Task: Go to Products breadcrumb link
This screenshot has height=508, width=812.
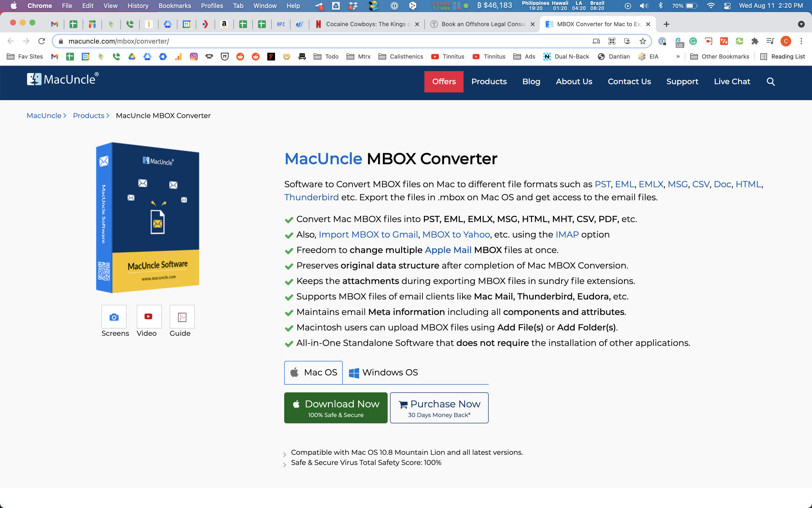Action: tap(89, 116)
